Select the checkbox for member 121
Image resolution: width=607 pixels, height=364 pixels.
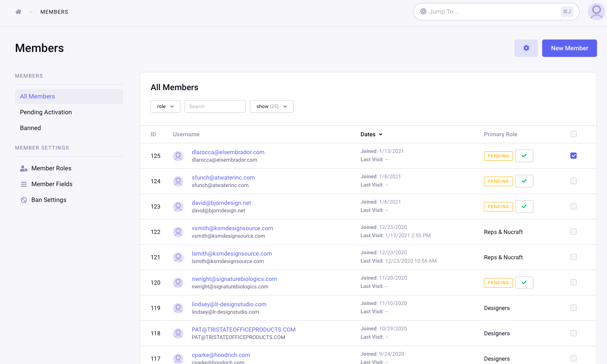point(574,257)
